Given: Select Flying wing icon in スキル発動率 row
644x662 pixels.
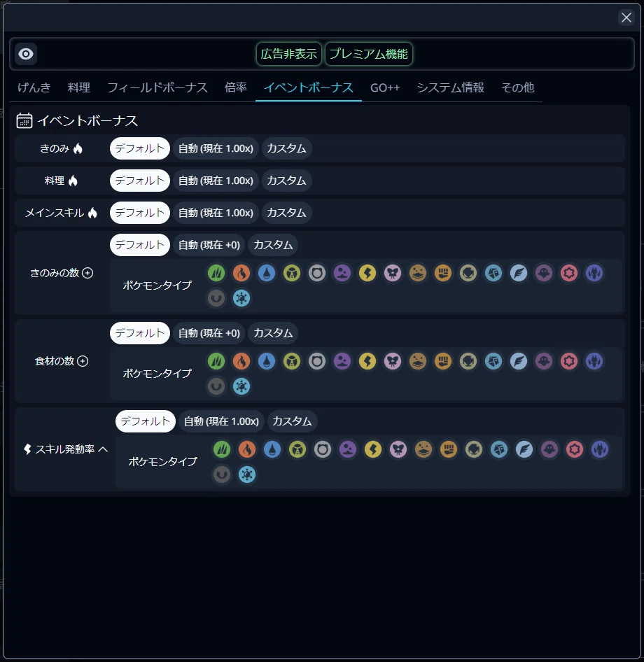Looking at the screenshot, I should click(524, 450).
